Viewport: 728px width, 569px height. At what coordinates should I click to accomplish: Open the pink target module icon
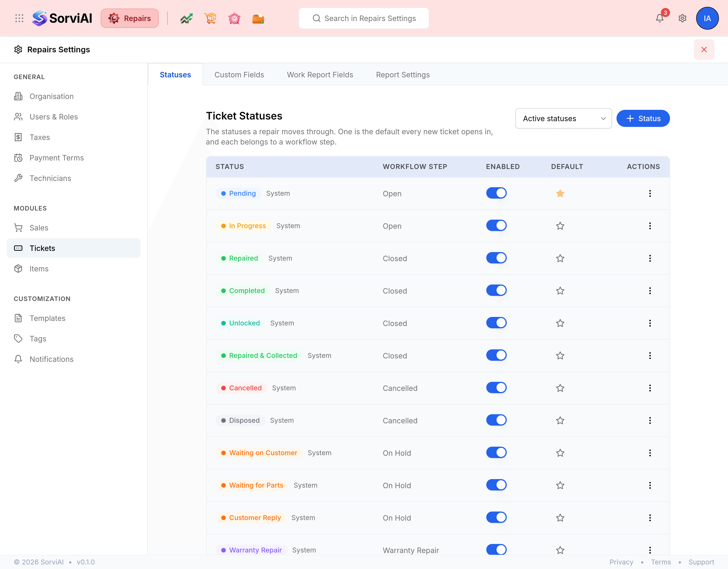click(234, 18)
